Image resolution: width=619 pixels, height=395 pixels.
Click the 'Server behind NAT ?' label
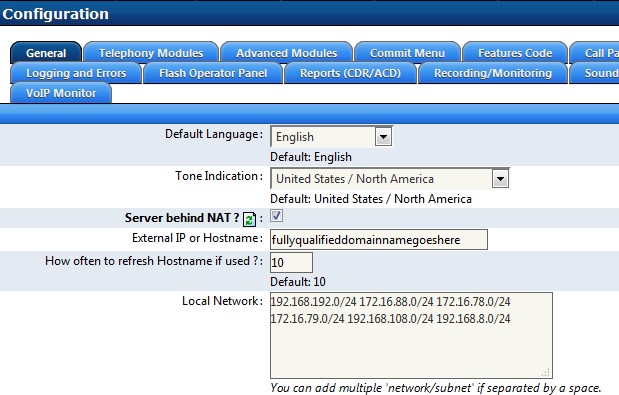click(x=182, y=218)
